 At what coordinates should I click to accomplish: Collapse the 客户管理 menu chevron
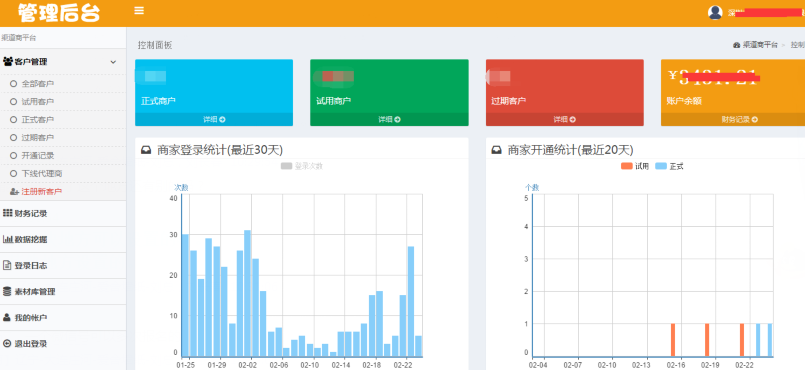(x=113, y=62)
